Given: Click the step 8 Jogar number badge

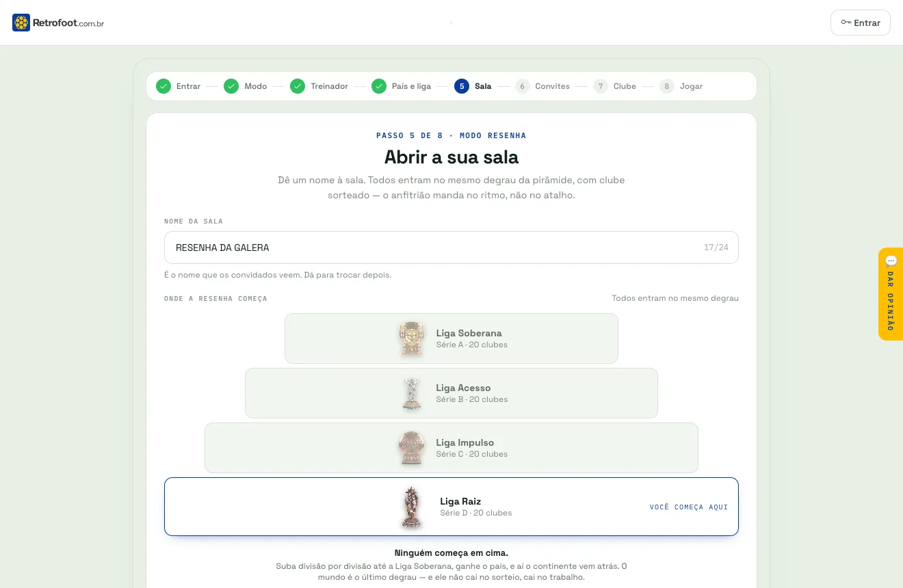Looking at the screenshot, I should pos(667,86).
